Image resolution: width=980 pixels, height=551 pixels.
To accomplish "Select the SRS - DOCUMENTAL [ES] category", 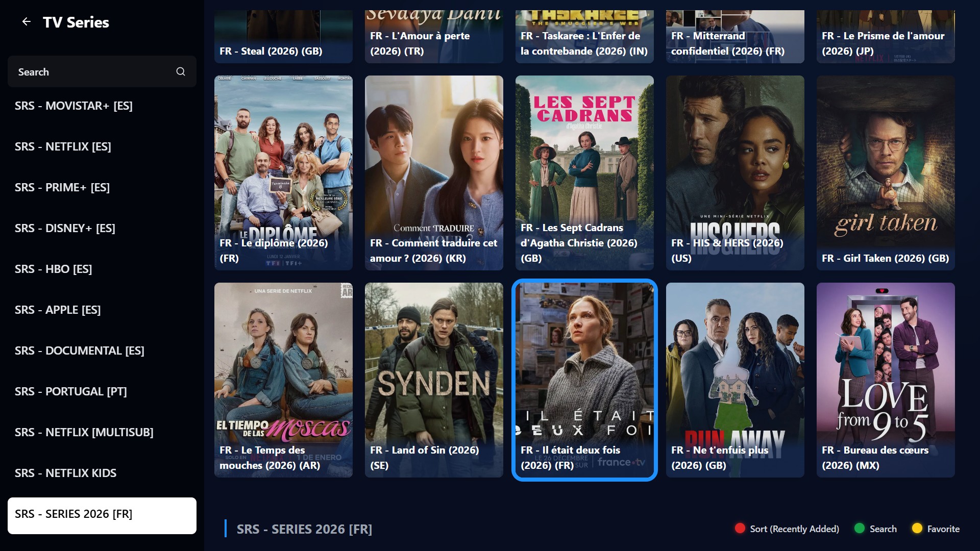I will tap(102, 350).
